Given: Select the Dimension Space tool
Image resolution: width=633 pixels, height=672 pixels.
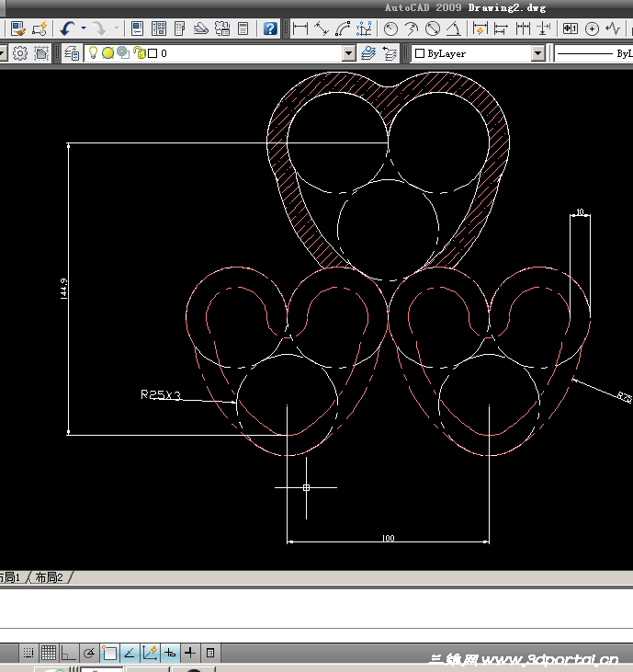Looking at the screenshot, I should click(544, 28).
